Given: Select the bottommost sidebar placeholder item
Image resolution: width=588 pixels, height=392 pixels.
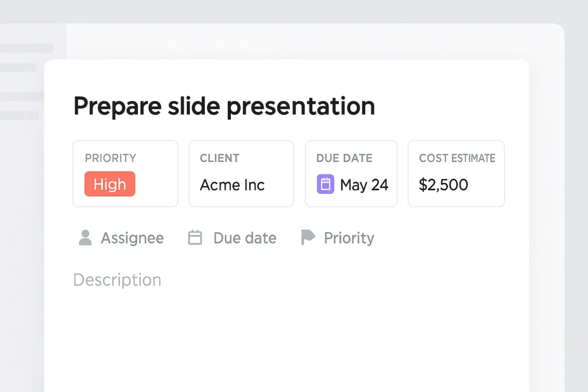Looking at the screenshot, I should 20,115.
